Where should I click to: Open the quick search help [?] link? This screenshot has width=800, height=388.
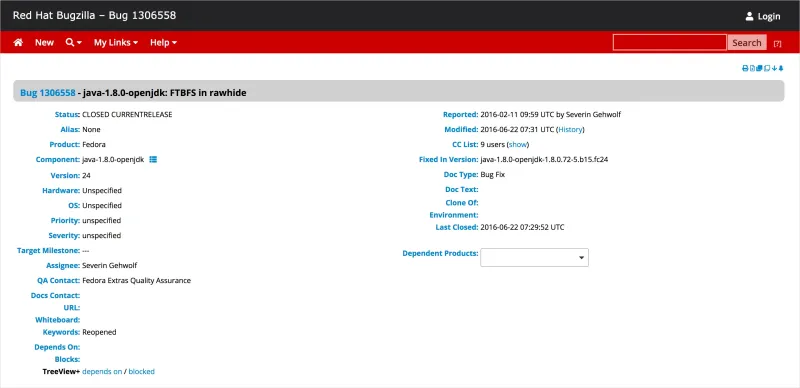point(777,44)
